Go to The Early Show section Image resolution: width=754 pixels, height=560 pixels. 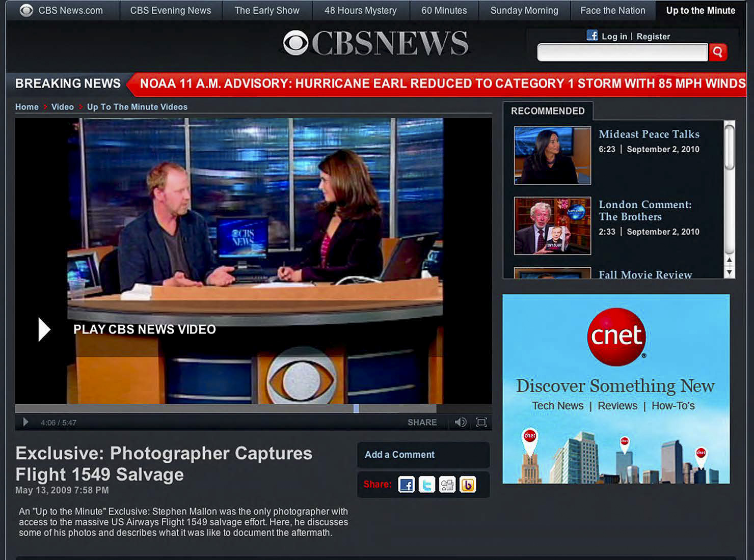pyautogui.click(x=267, y=10)
